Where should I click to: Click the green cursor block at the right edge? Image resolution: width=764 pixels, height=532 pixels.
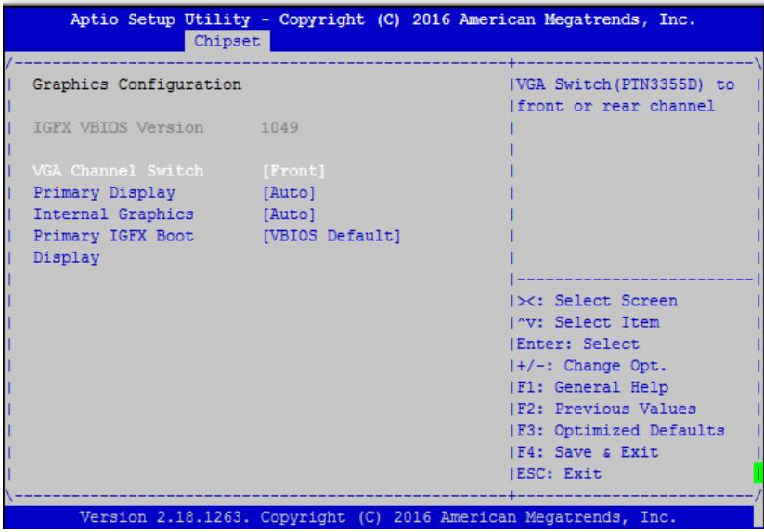[758, 474]
